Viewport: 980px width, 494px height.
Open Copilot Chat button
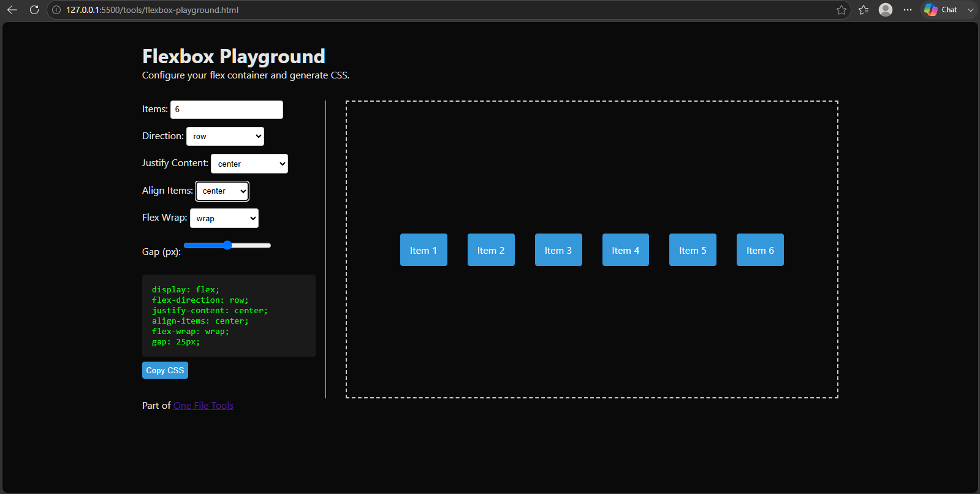941,10
